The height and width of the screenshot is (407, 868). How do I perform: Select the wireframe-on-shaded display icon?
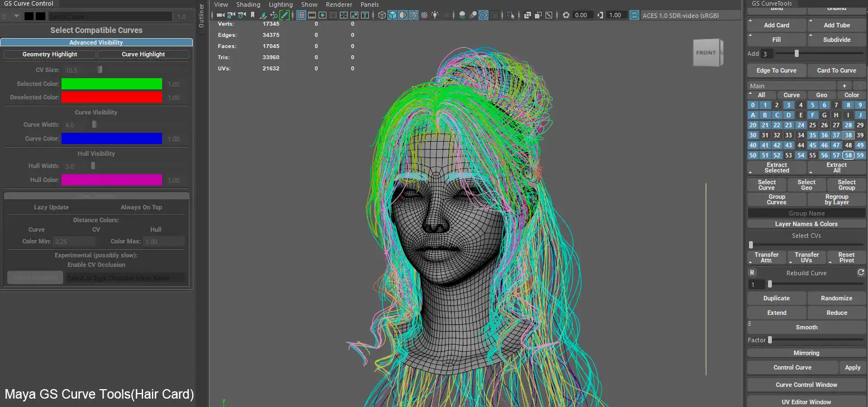414,15
